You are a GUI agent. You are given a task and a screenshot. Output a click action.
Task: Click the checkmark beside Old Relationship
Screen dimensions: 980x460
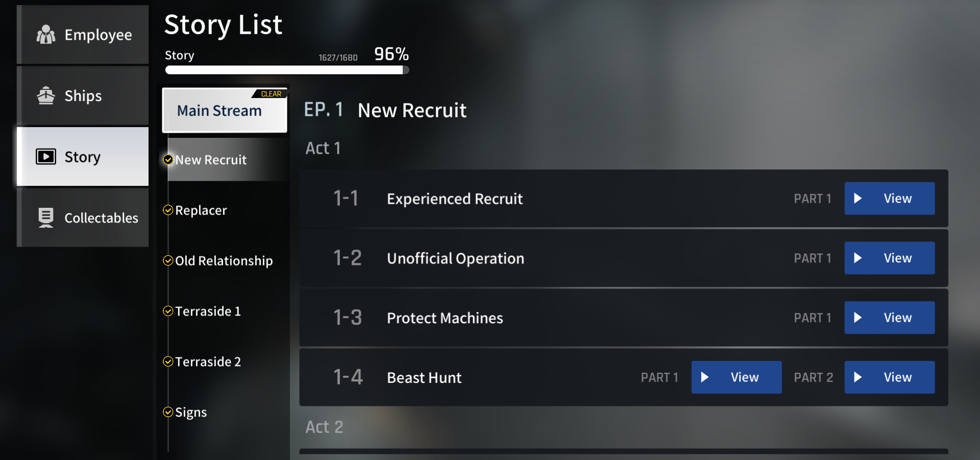coord(168,261)
